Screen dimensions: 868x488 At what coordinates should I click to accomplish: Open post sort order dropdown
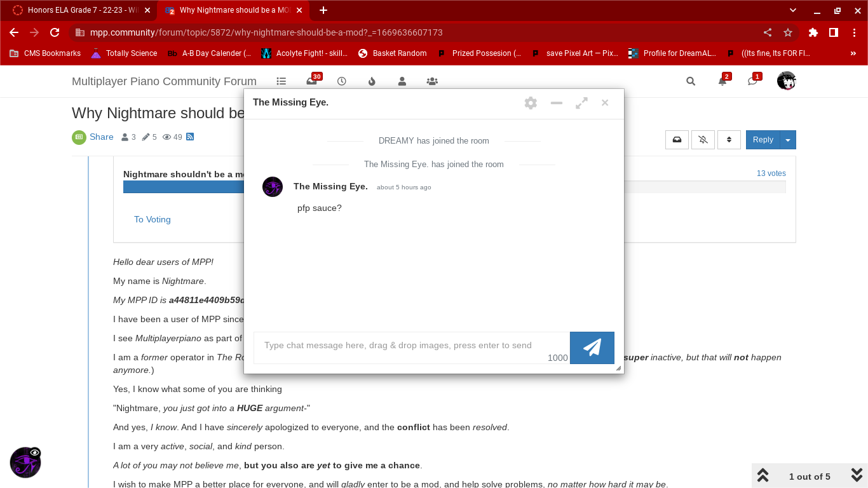click(x=729, y=140)
